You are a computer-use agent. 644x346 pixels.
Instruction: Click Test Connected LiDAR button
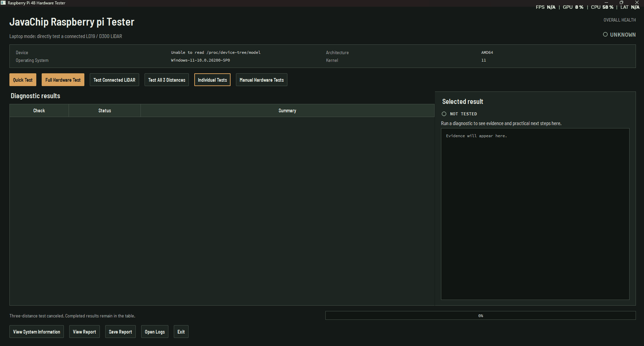coord(114,80)
